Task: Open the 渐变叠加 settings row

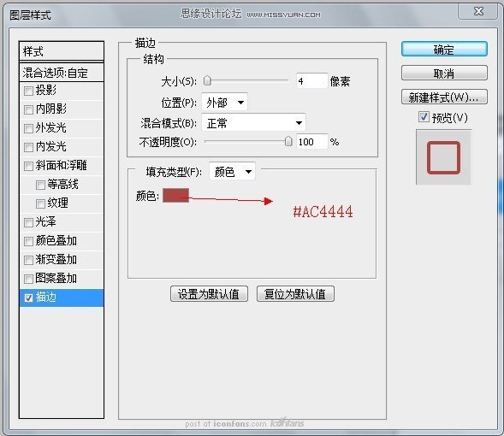Action: 62,259
